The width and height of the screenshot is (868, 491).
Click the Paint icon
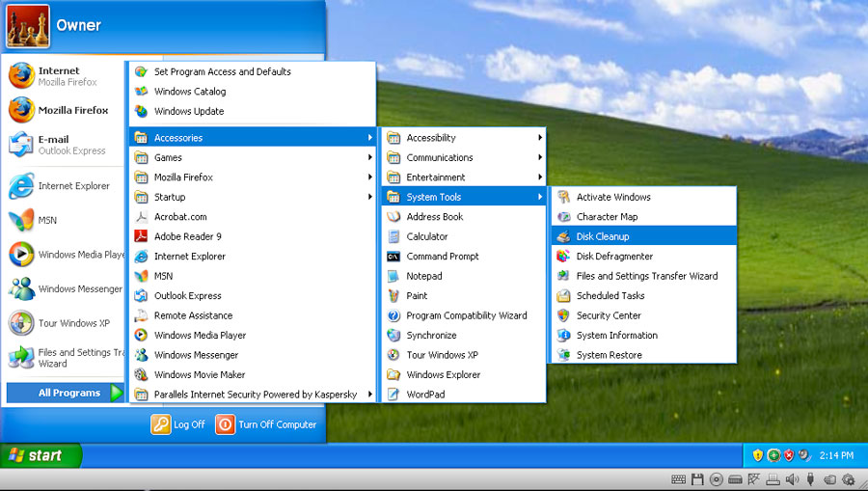[393, 295]
